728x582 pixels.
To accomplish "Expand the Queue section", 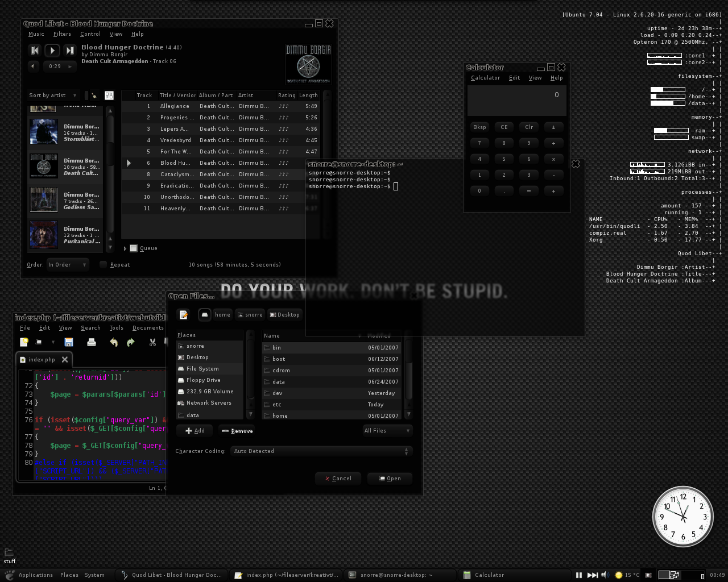I will click(125, 248).
